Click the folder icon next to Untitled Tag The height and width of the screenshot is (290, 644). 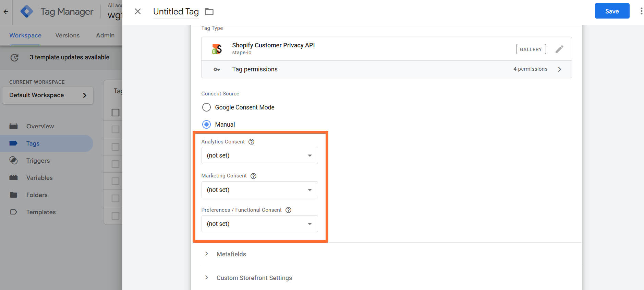click(209, 12)
